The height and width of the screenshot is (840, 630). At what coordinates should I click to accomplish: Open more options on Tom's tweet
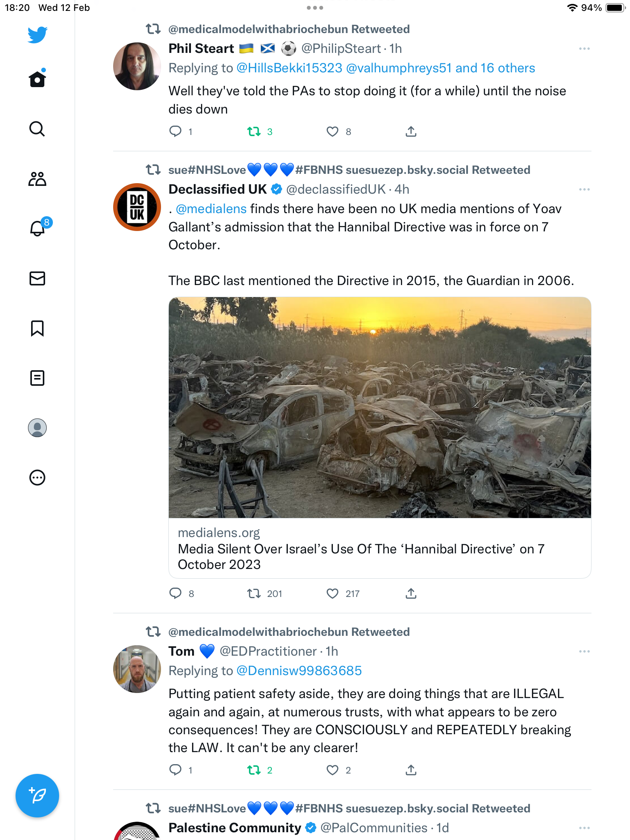pos(584,651)
